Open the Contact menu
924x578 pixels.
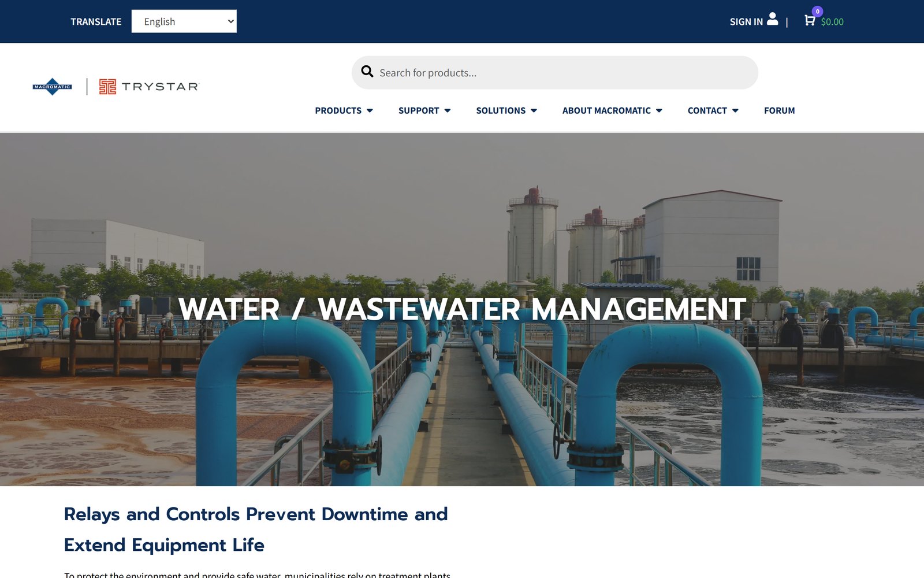point(707,110)
